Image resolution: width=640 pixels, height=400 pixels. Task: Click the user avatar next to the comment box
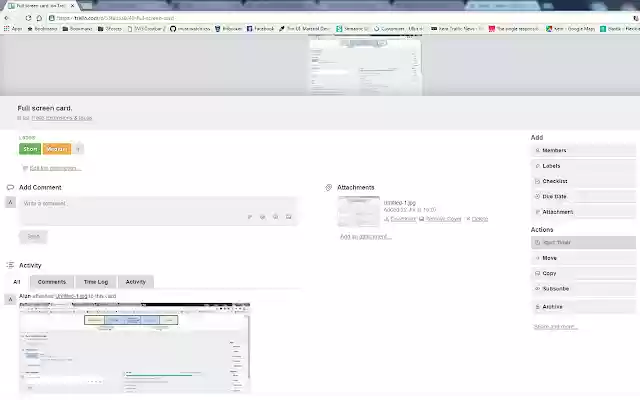10,202
